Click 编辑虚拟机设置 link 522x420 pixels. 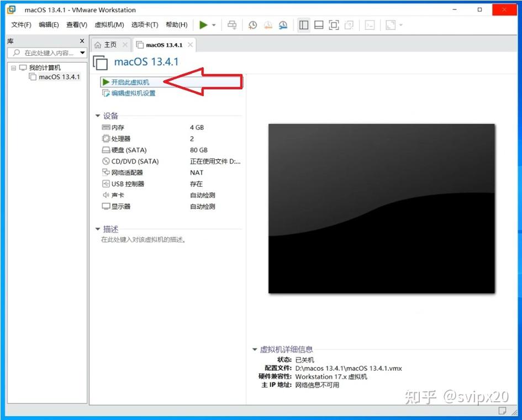point(133,93)
